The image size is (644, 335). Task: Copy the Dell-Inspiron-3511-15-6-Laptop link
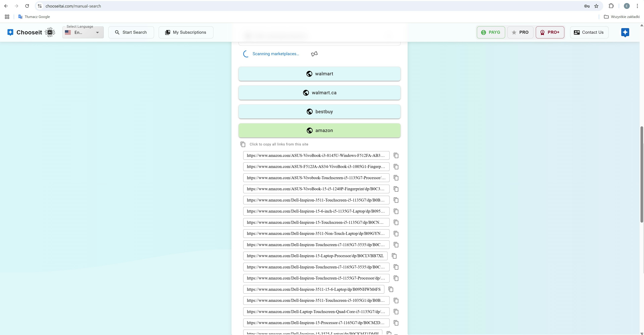pos(391,290)
